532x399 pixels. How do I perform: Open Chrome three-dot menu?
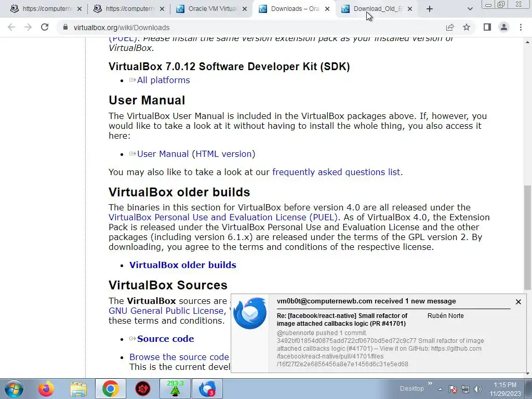tap(521, 27)
